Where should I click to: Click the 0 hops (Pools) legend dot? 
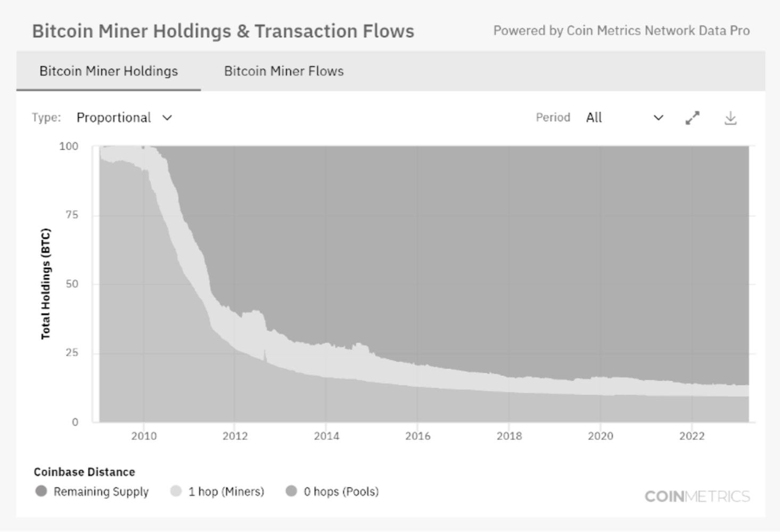pyautogui.click(x=291, y=491)
